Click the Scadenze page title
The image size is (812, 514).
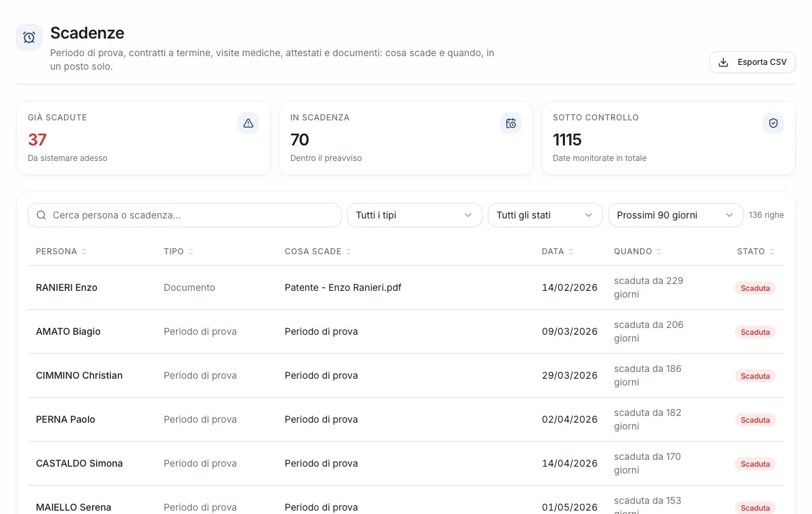tap(87, 32)
